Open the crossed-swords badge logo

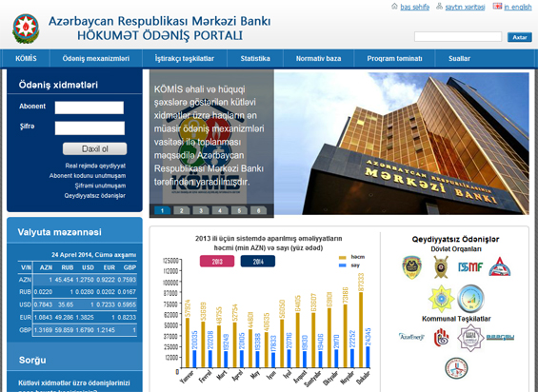pyautogui.click(x=441, y=267)
